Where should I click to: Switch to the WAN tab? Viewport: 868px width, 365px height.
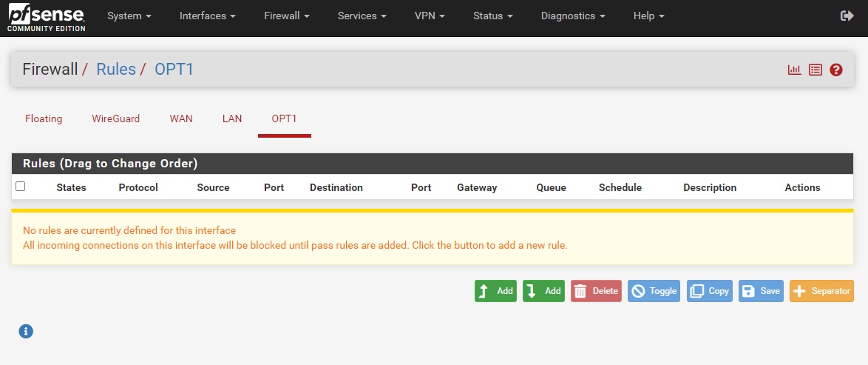(x=181, y=118)
